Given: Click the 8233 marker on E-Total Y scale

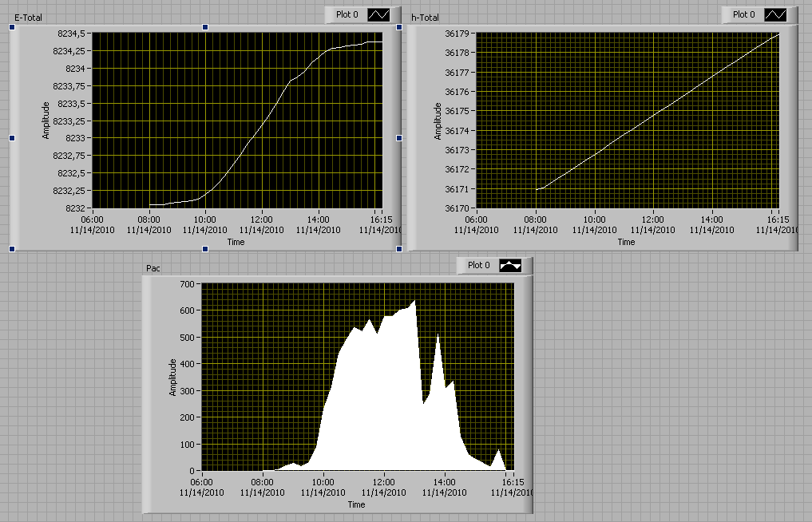Looking at the screenshot, I should click(76, 138).
